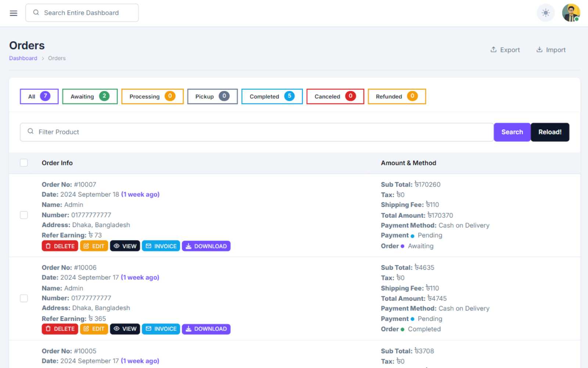Delete order #10006
This screenshot has height=368, width=588.
(x=60, y=329)
